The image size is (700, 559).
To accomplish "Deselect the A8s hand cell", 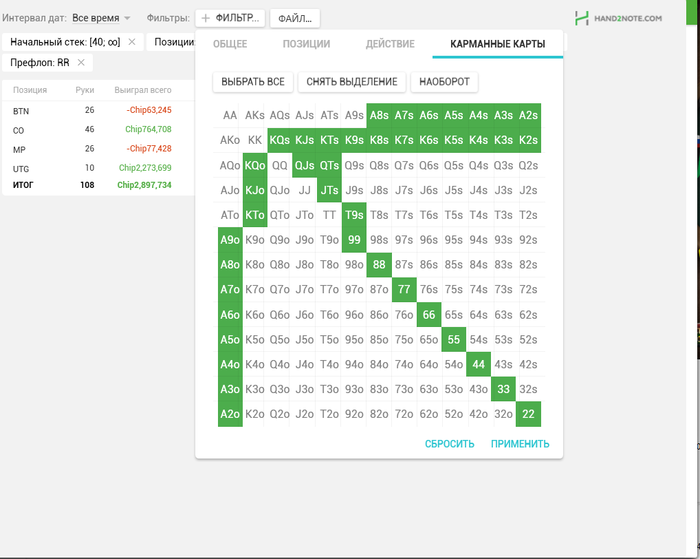I will coord(379,116).
